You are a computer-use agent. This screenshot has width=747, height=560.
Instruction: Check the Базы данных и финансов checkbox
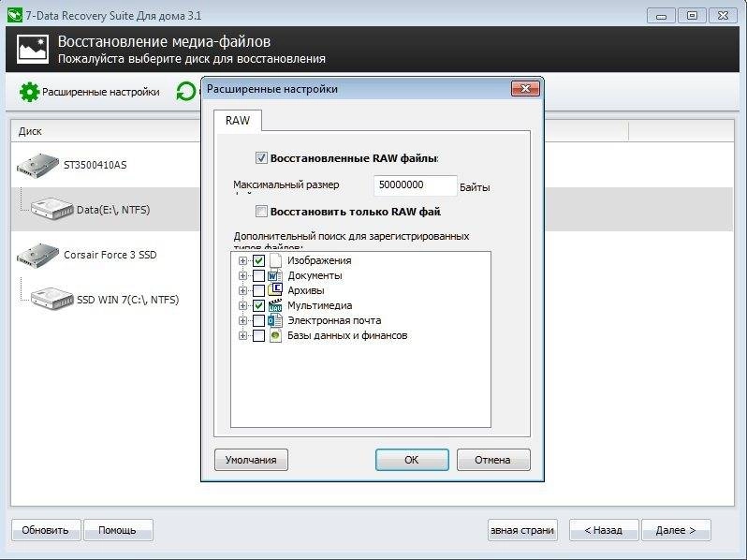(258, 335)
